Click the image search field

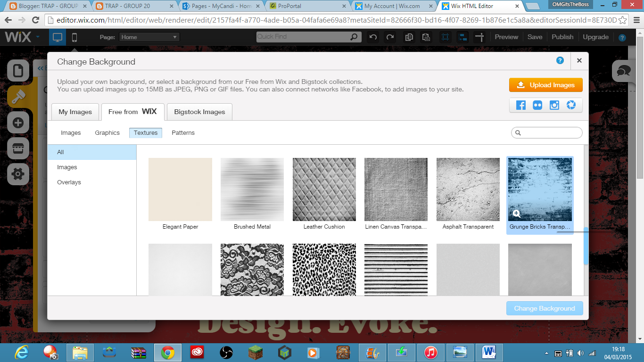pyautogui.click(x=547, y=133)
